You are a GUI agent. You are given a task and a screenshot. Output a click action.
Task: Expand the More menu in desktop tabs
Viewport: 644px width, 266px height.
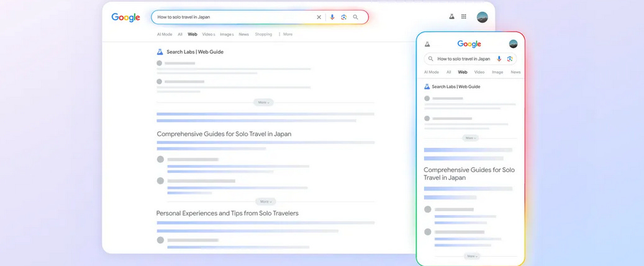[286, 35]
